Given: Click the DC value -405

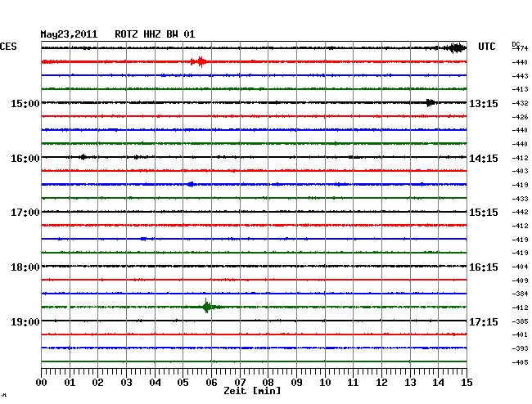Looking at the screenshot, I should 520,362.
